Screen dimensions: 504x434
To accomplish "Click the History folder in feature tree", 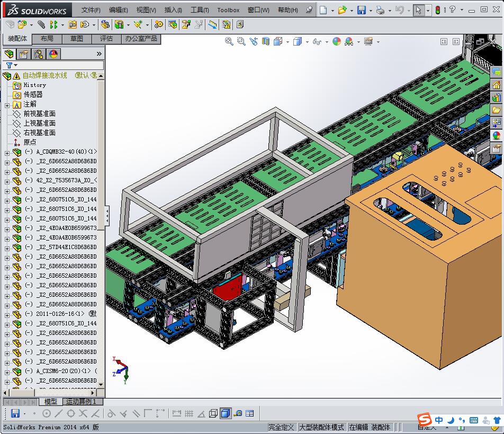I will coord(35,85).
